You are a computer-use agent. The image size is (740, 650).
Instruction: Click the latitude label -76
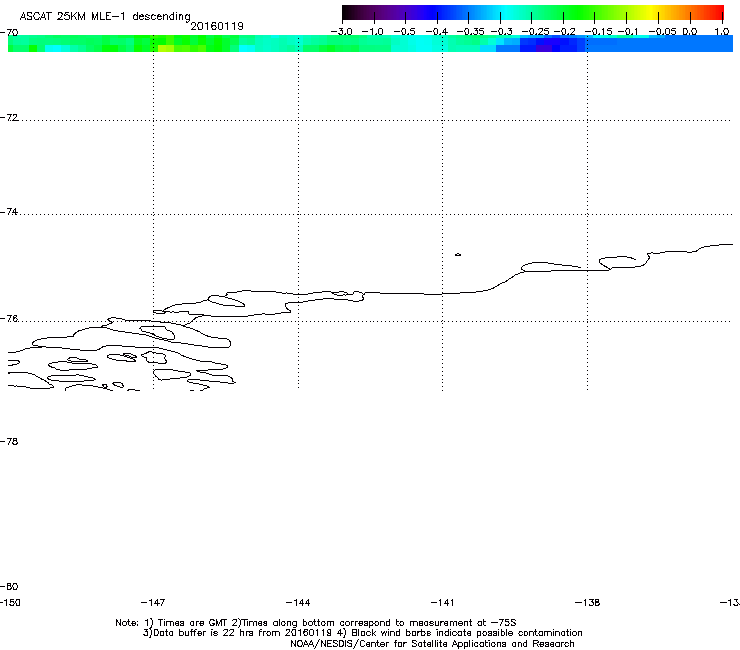9,319
